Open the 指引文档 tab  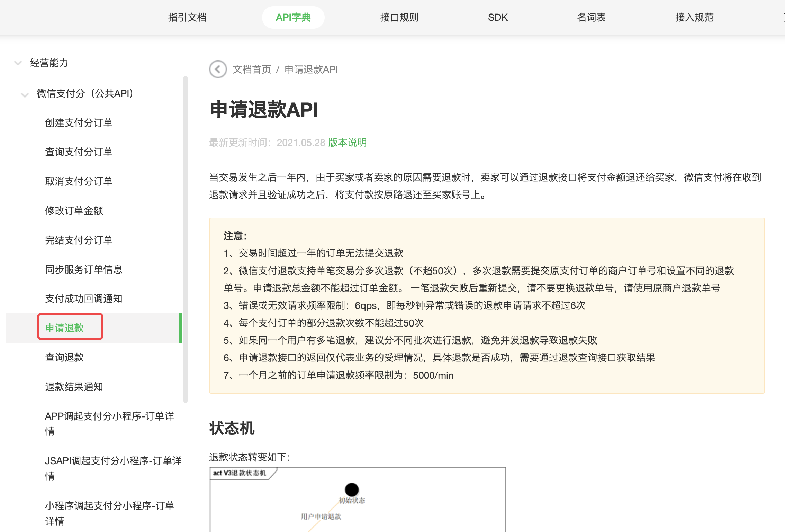point(187,17)
